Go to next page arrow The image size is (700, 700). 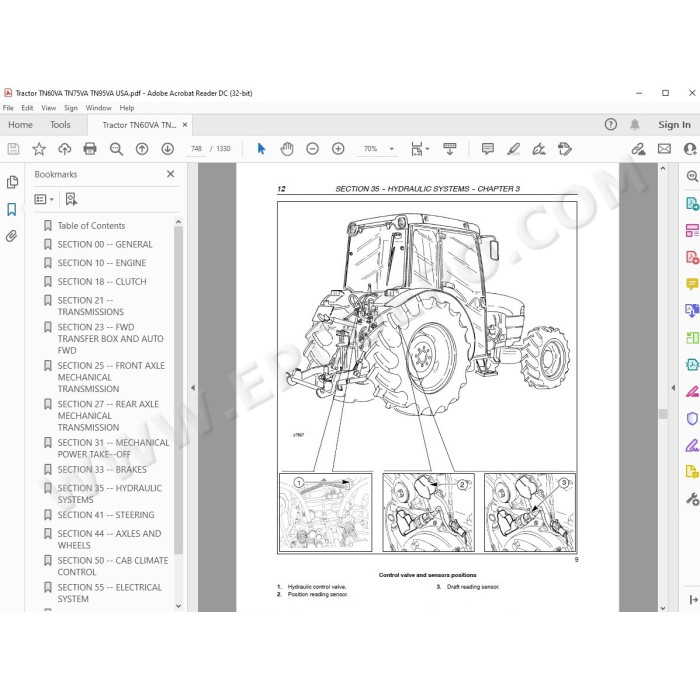pos(167,149)
